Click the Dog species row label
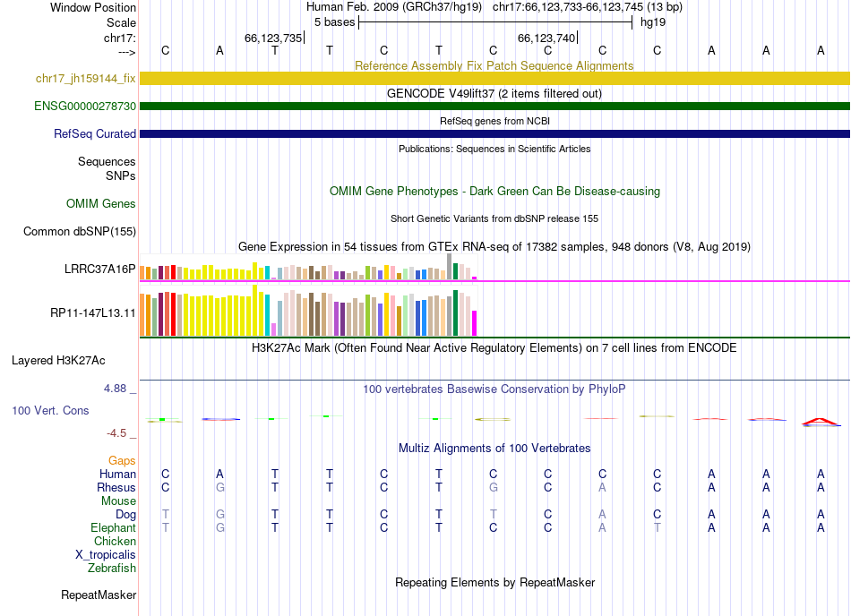The height and width of the screenshot is (616, 851). 125,514
